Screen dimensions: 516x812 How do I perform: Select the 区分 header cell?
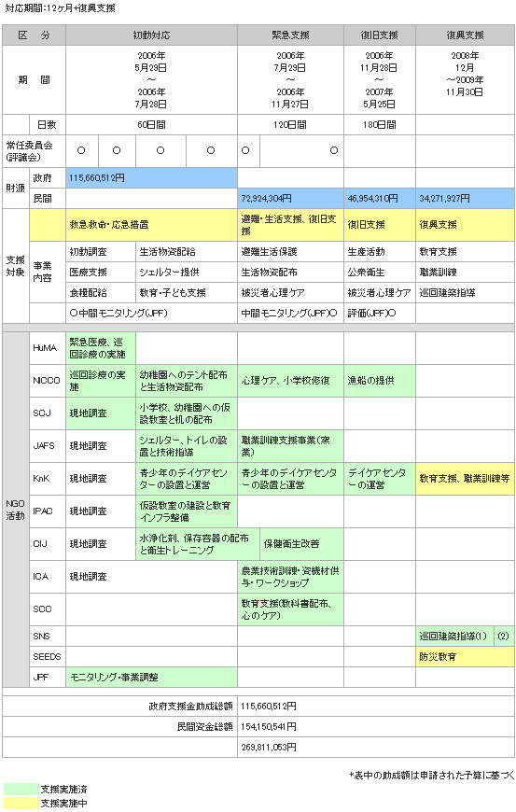34,35
